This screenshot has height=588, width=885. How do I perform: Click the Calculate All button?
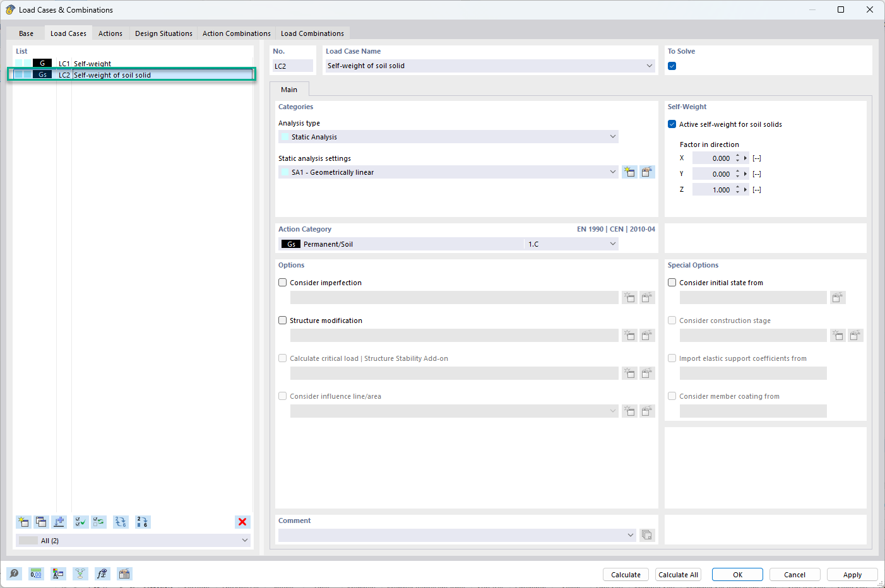click(x=678, y=575)
